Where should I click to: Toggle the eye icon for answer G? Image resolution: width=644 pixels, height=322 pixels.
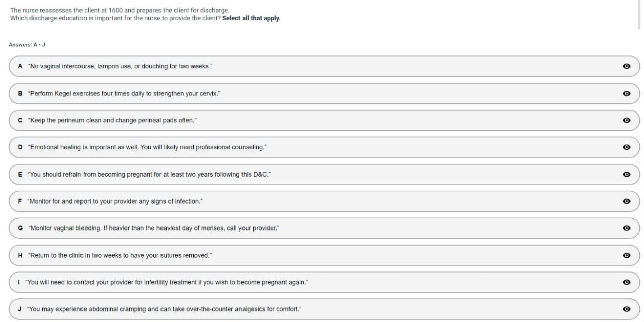tap(626, 228)
